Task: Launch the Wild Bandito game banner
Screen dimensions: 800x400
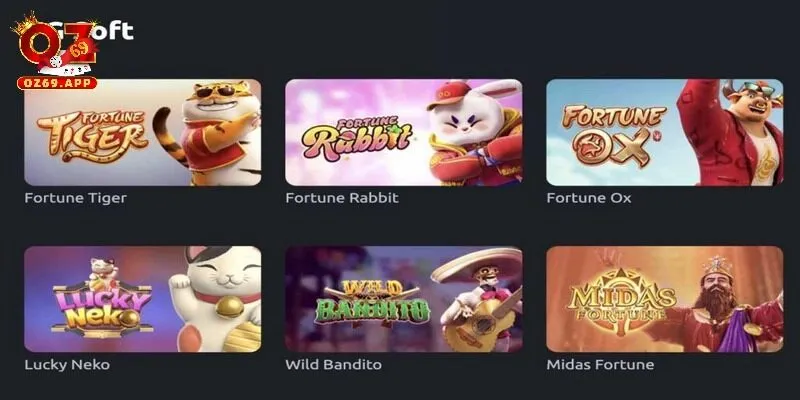Action: point(404,299)
